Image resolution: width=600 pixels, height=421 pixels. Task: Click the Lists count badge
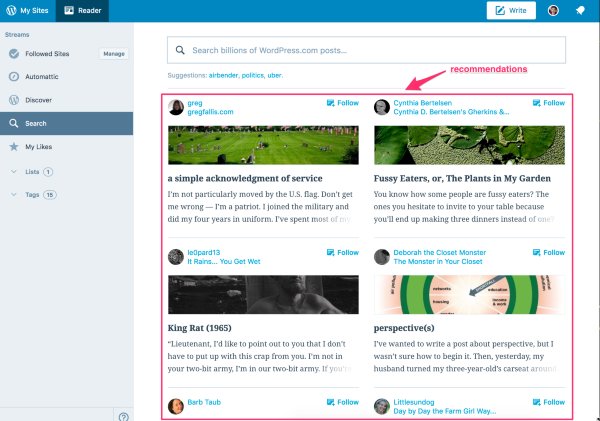click(48, 172)
